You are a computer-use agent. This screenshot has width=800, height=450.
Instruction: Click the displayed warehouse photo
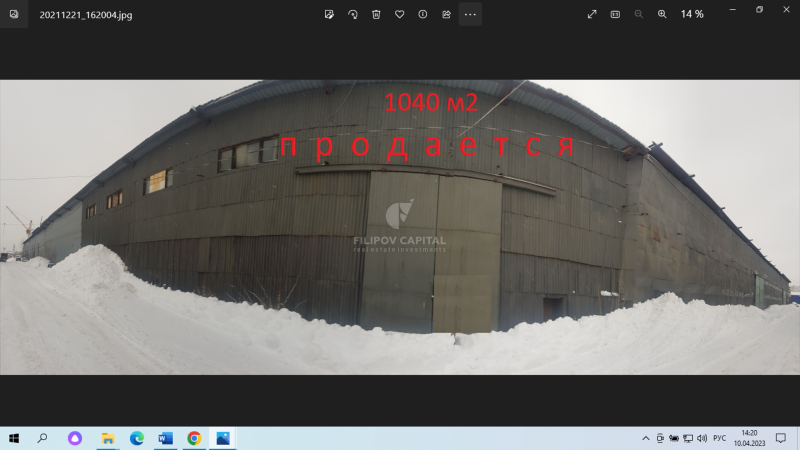click(x=400, y=227)
